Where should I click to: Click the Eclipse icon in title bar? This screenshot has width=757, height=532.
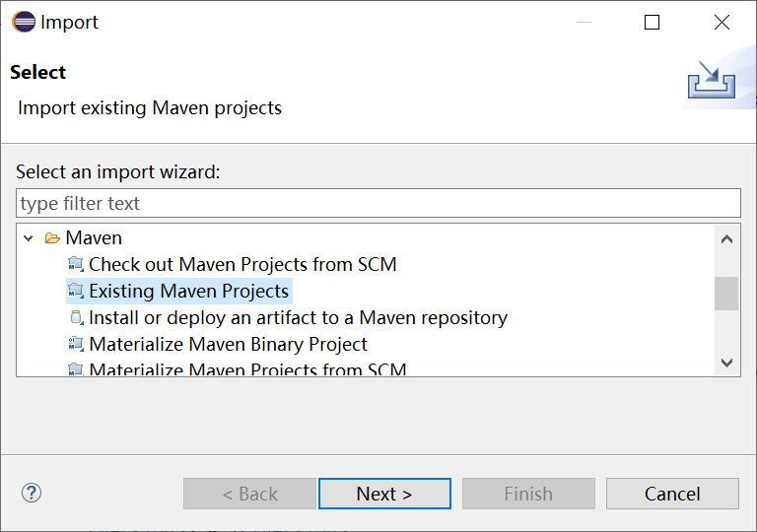point(23,22)
